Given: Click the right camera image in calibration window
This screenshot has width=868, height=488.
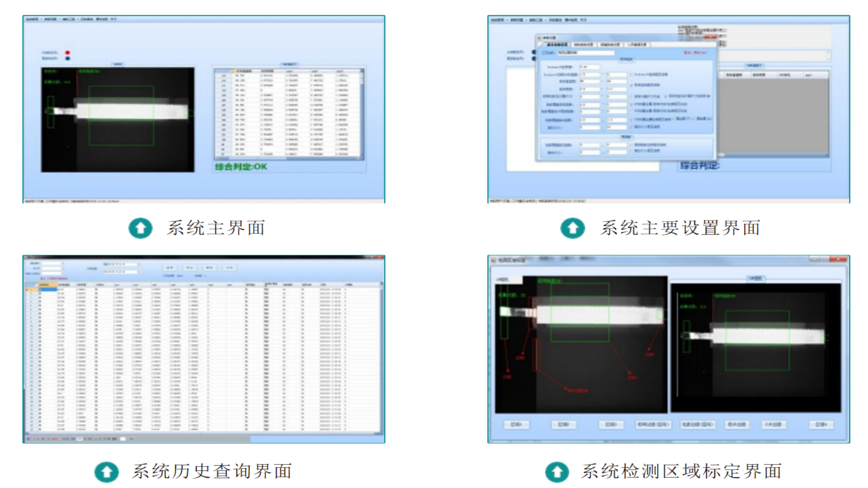Looking at the screenshot, I should click(x=756, y=348).
